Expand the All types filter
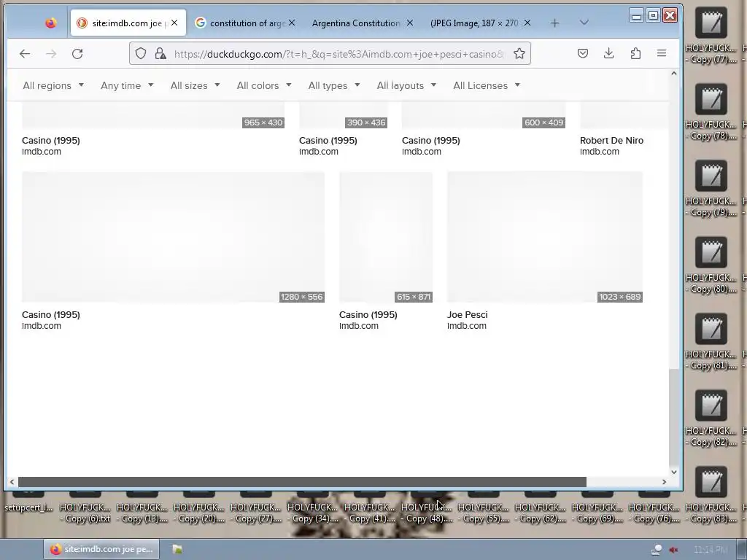 [x=334, y=86]
